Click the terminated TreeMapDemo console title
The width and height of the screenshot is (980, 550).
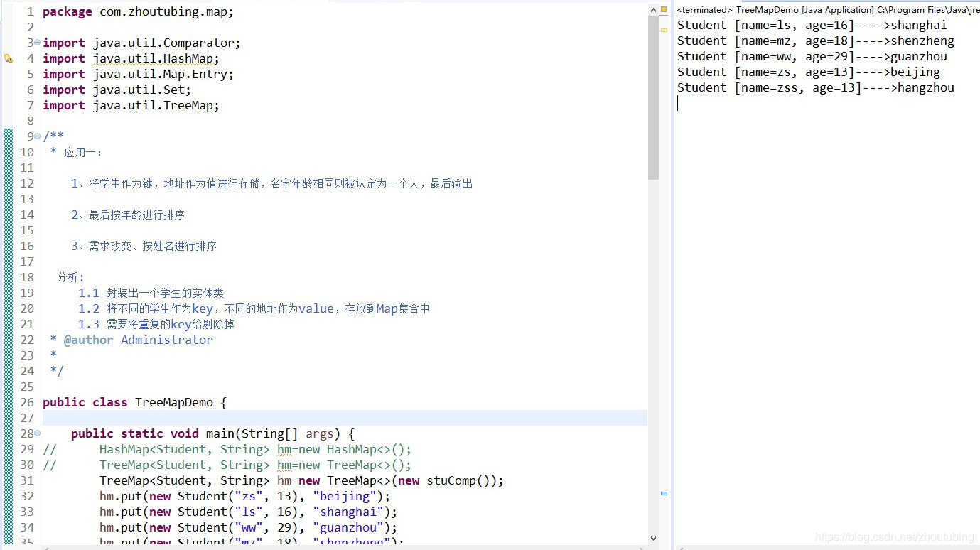[827, 10]
